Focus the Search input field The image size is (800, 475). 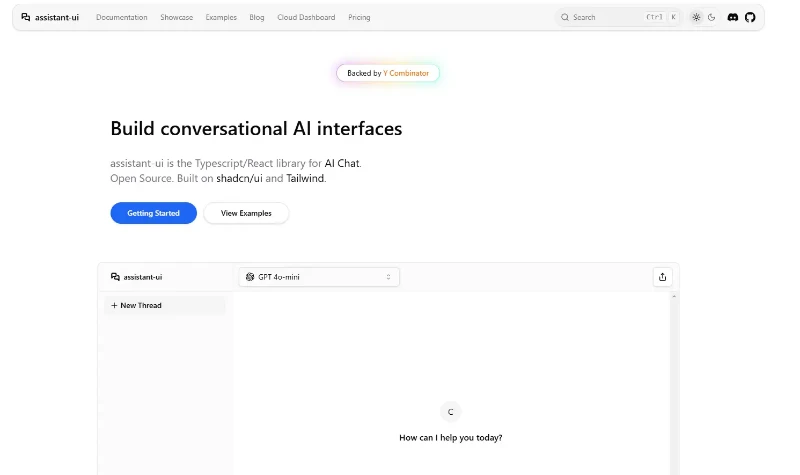pyautogui.click(x=617, y=17)
